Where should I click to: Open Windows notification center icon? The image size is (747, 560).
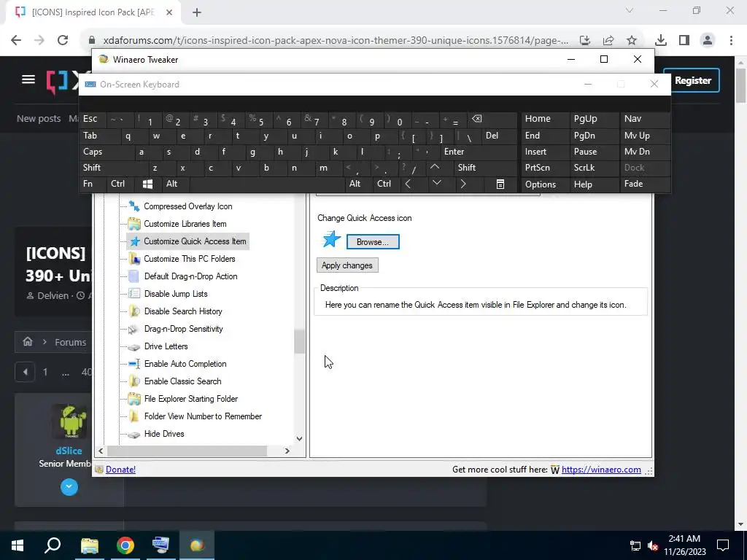pos(723,545)
